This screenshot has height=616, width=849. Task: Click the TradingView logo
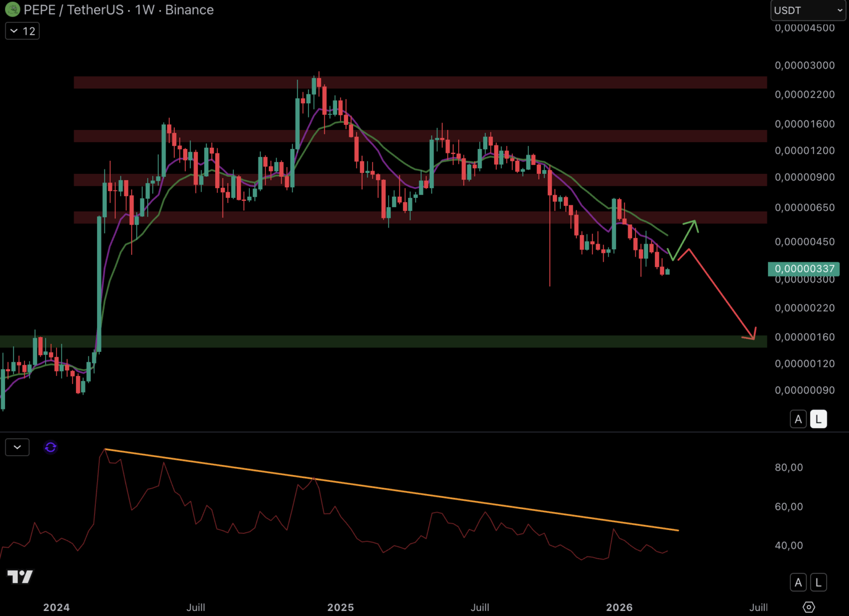pyautogui.click(x=20, y=577)
